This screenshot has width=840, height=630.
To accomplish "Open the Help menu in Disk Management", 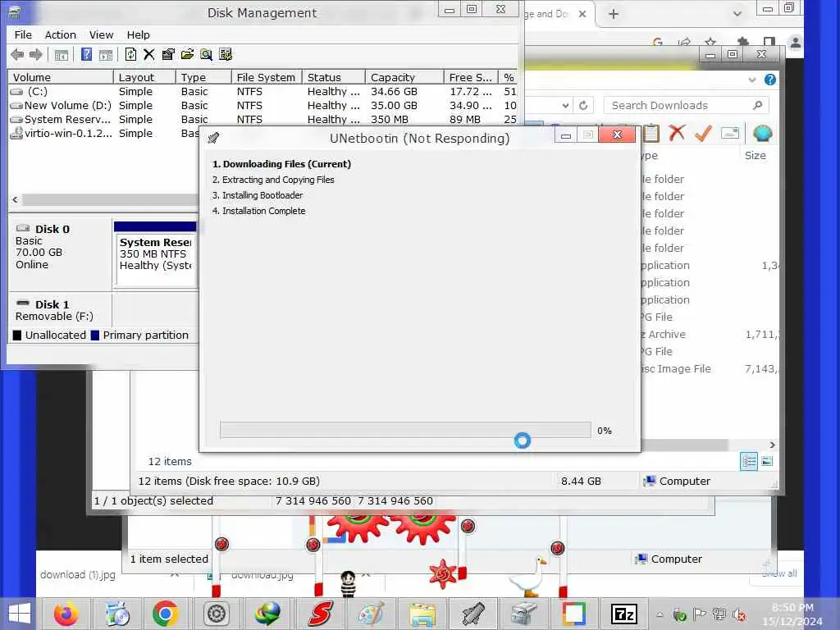I will coord(138,34).
